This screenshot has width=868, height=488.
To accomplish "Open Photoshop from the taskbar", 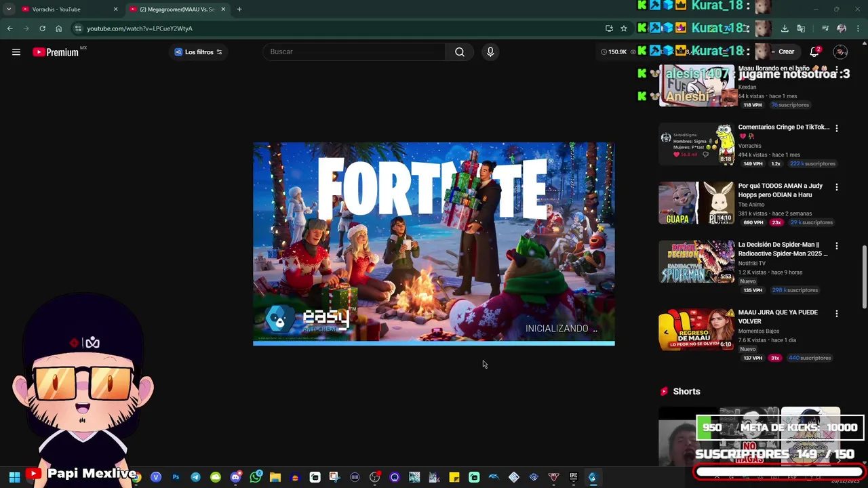I will (176, 477).
